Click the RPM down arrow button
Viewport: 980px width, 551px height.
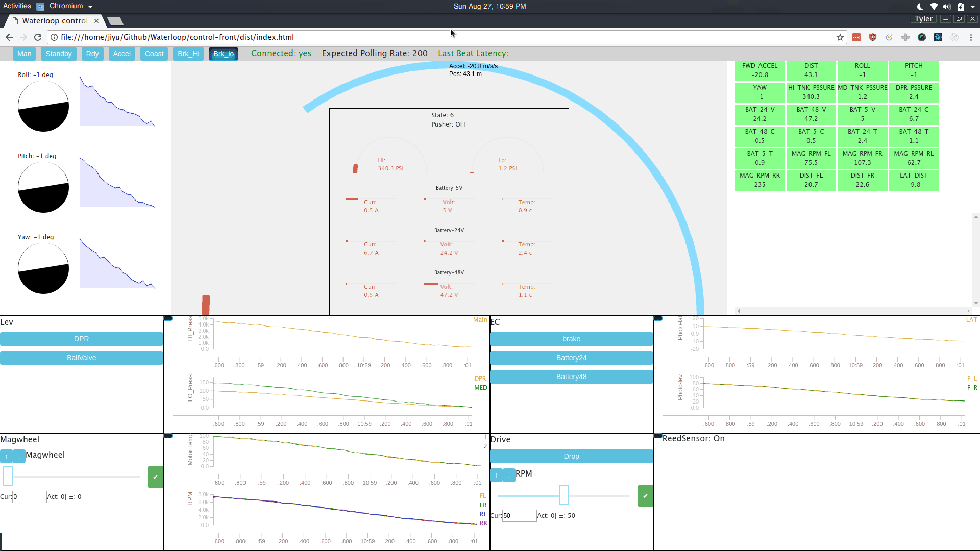tap(509, 475)
